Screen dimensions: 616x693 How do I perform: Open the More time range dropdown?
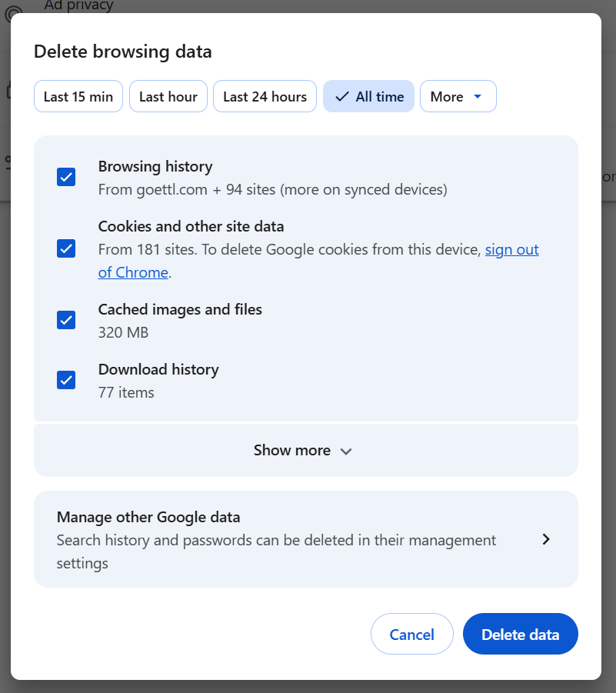point(458,97)
